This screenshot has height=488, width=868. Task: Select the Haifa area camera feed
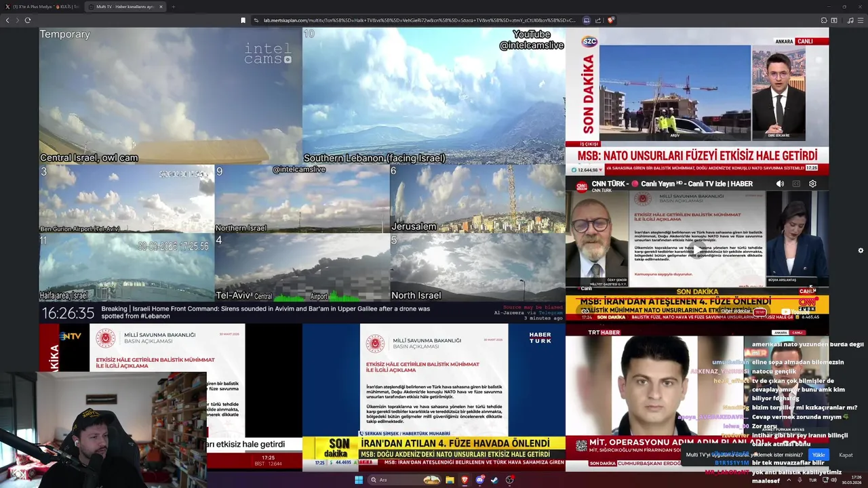click(x=127, y=267)
